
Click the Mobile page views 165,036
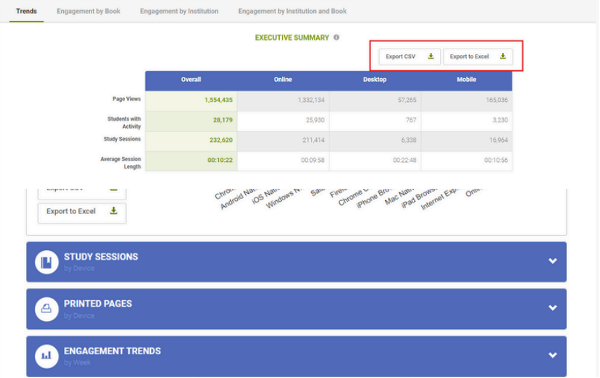tap(497, 100)
